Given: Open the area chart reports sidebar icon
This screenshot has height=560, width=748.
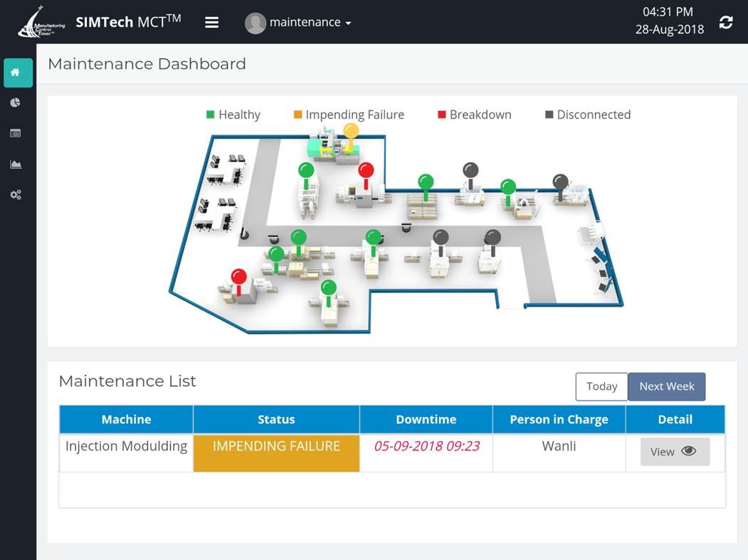Looking at the screenshot, I should click(x=16, y=163).
